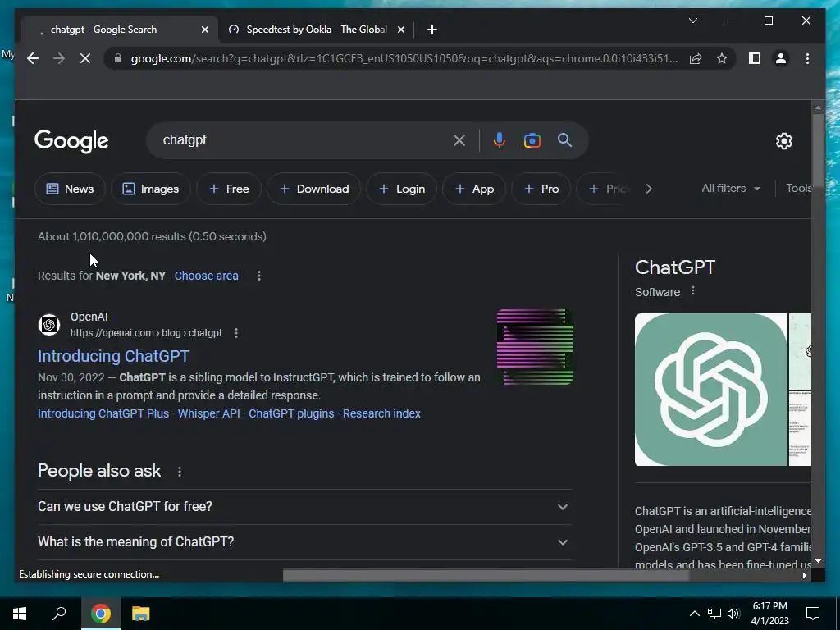
Task: Switch to the Images results tab
Action: coord(151,189)
